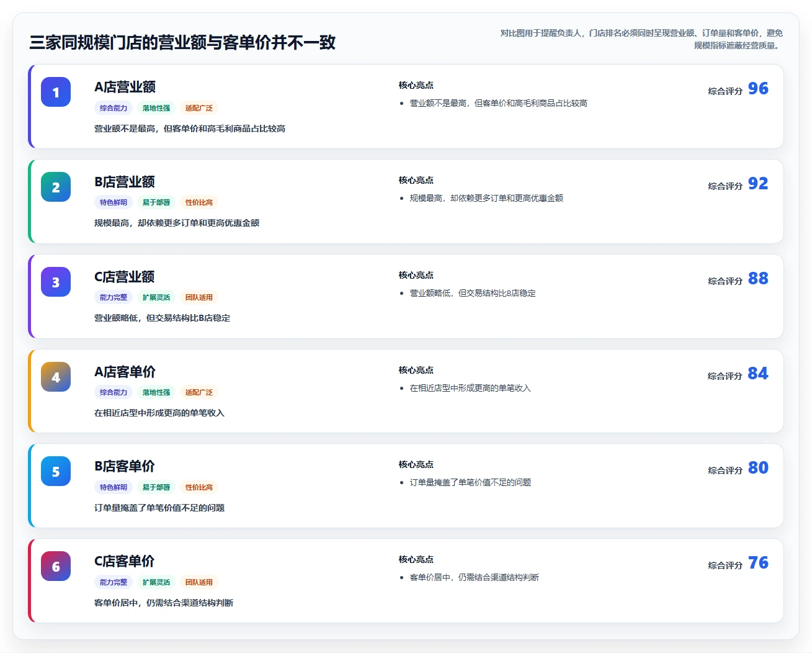The image size is (812, 653).
Task: Select the A店营业额 card title
Action: 125,87
